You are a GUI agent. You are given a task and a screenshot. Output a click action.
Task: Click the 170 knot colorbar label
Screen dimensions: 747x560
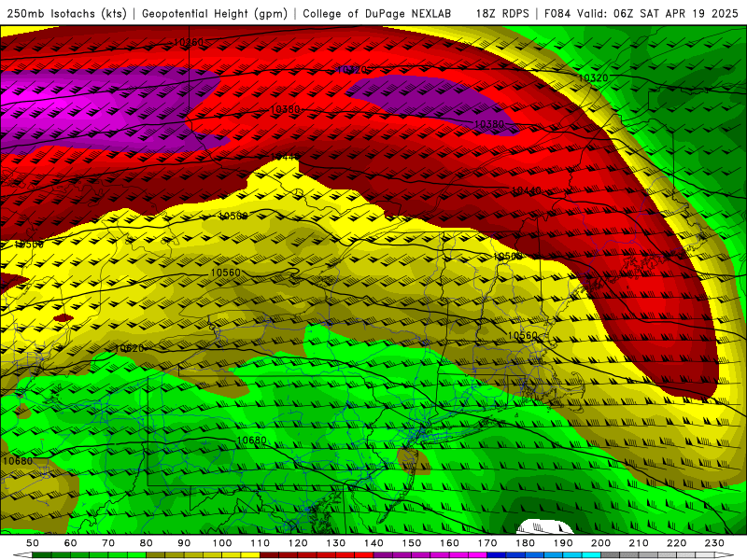coord(487,543)
